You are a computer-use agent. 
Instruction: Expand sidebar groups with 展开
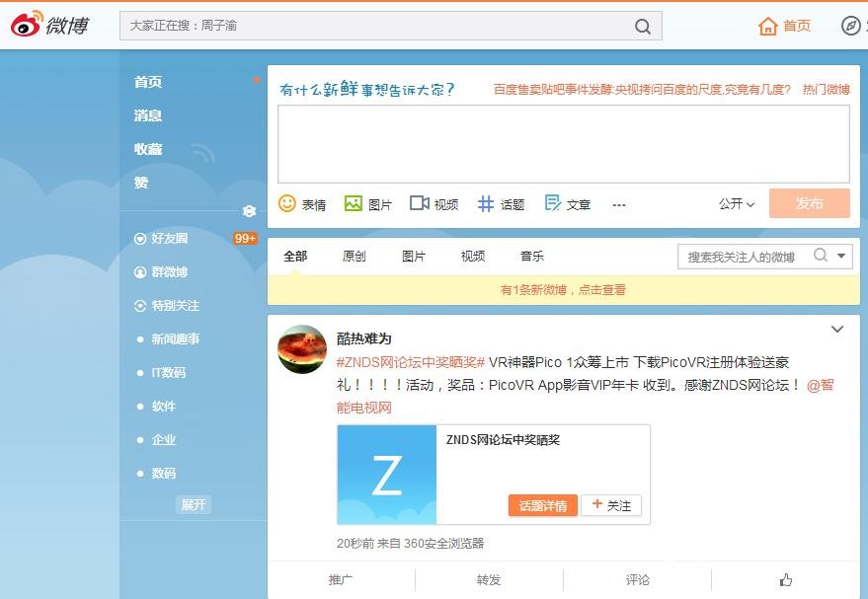tap(194, 504)
